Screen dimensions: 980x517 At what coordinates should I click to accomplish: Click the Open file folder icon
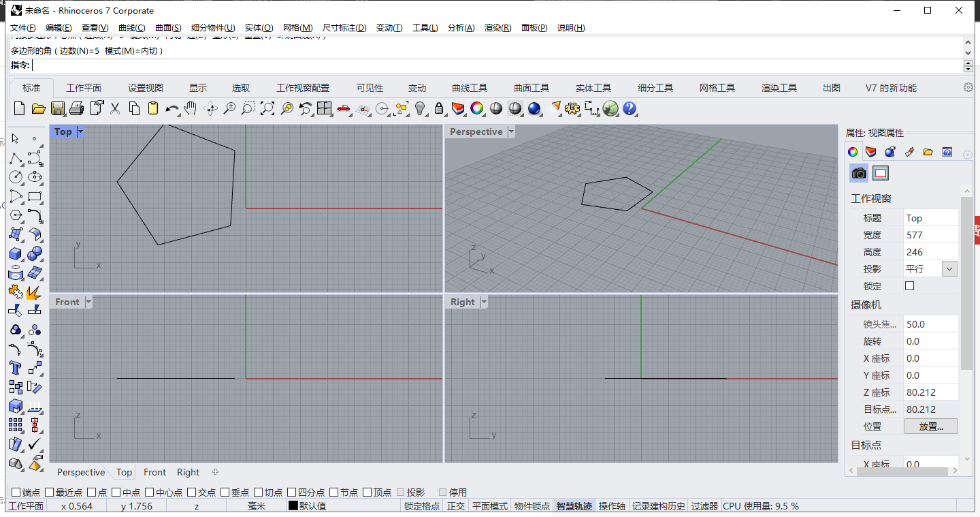point(38,108)
